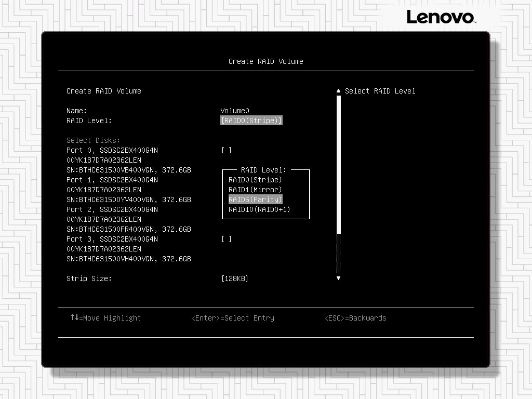The height and width of the screenshot is (399, 532).
Task: Click the Select RAID Level help text
Action: coord(380,91)
